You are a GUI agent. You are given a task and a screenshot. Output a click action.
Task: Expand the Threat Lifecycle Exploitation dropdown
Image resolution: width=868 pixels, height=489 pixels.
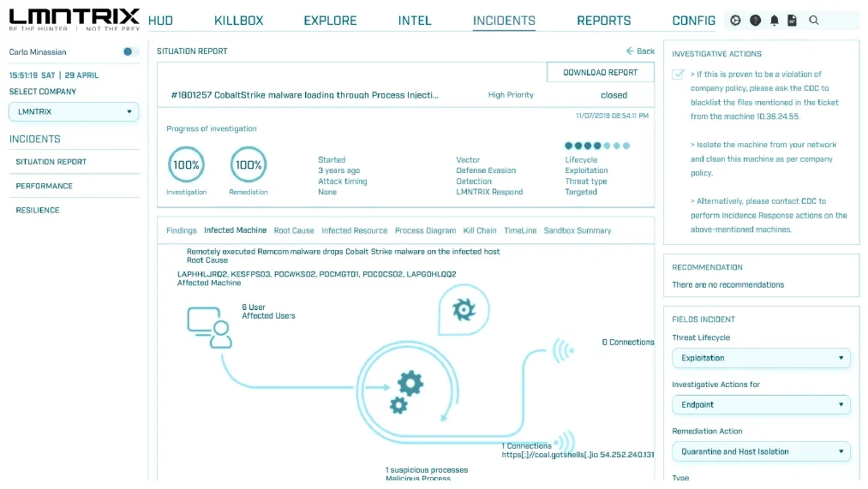(761, 358)
